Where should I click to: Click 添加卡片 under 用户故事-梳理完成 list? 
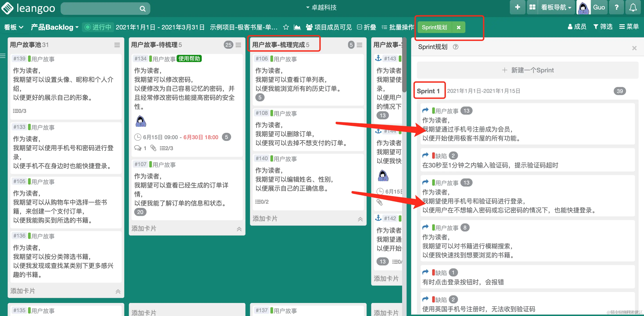coord(265,219)
